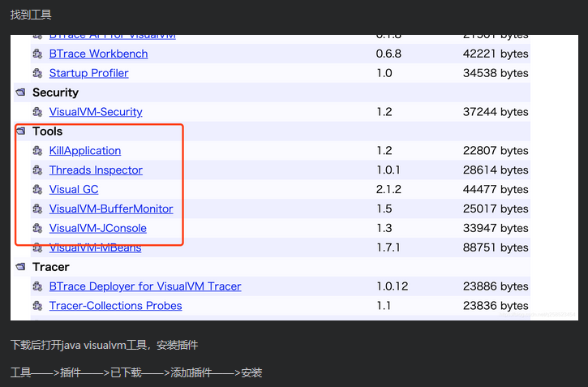Select the Tracer category heading
588x387 pixels.
(50, 267)
